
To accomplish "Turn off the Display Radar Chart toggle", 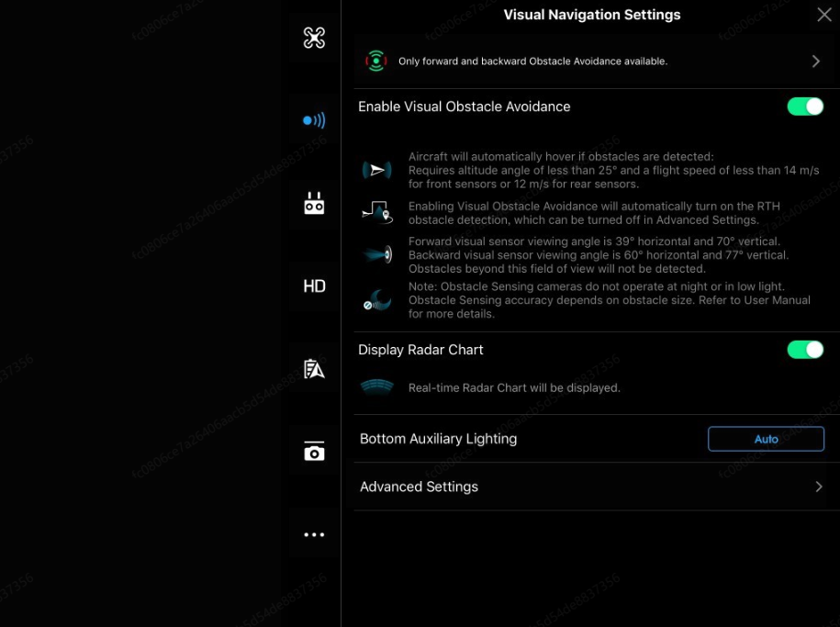I will [x=805, y=350].
